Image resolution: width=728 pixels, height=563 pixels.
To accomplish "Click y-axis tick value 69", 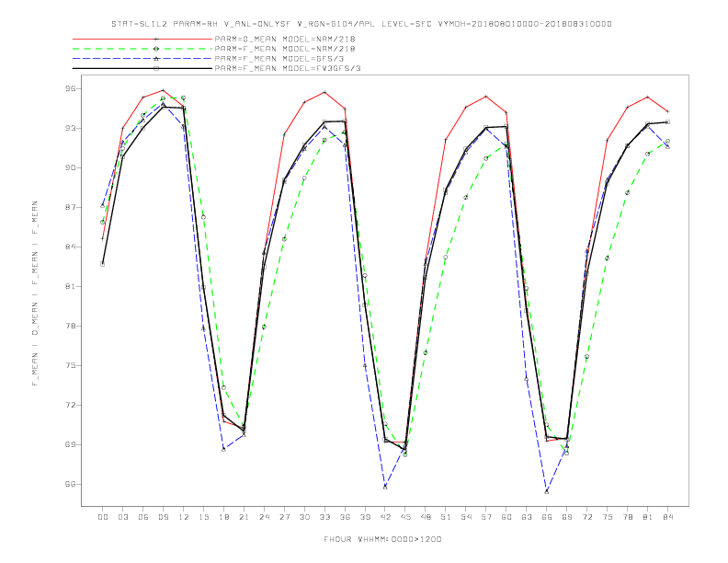I will click(70, 444).
